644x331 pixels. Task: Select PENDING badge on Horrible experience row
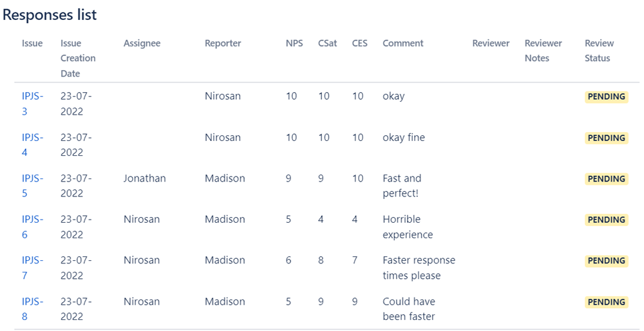[606, 220]
